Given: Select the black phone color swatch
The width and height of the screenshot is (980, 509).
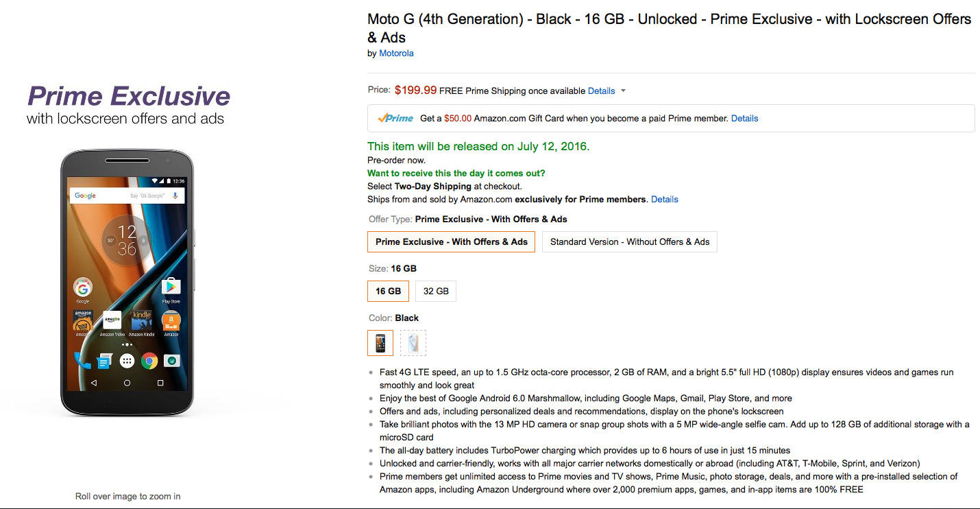Looking at the screenshot, I should tap(380, 343).
